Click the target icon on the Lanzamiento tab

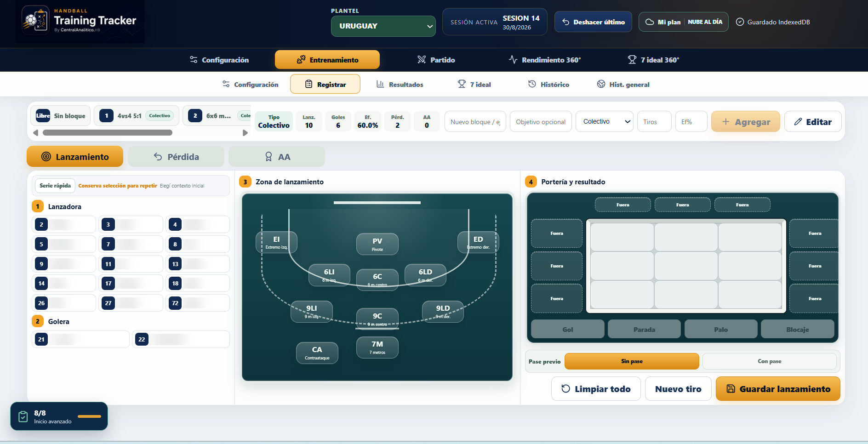[46, 157]
